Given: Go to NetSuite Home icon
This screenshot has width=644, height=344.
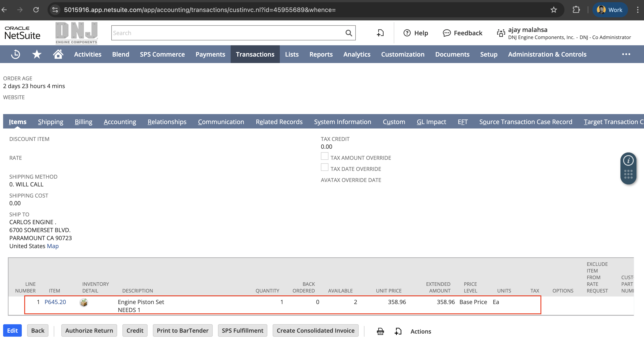Looking at the screenshot, I should [58, 54].
